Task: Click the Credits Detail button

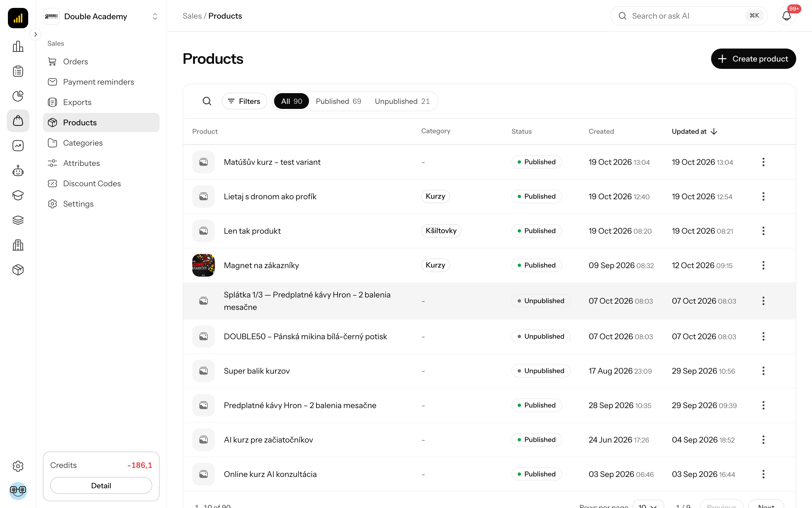Action: [x=101, y=485]
